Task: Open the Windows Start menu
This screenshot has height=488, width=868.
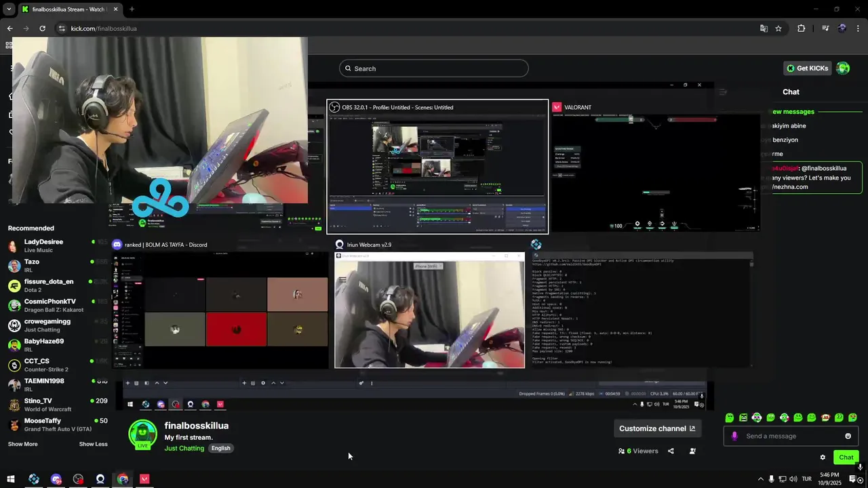Action: (x=11, y=479)
